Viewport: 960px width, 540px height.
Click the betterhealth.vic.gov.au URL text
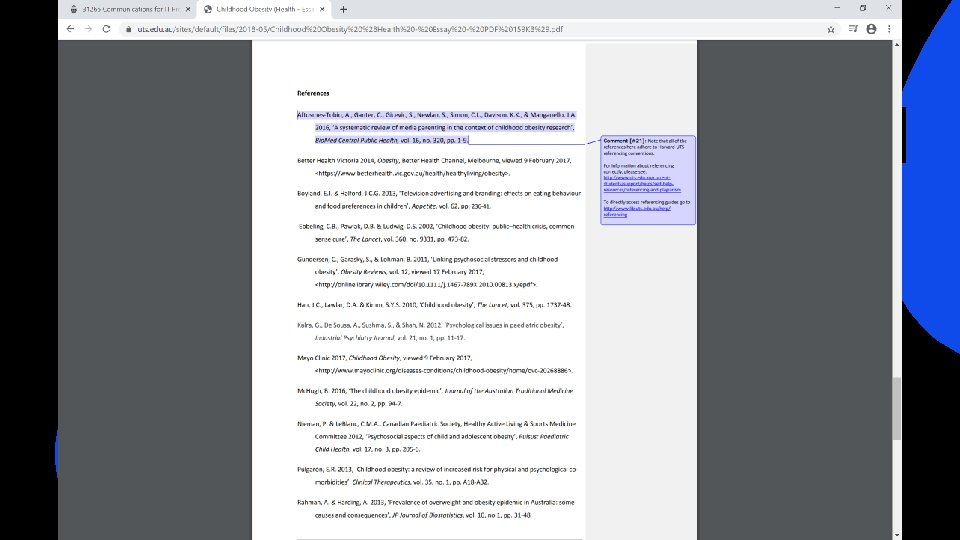click(x=412, y=173)
